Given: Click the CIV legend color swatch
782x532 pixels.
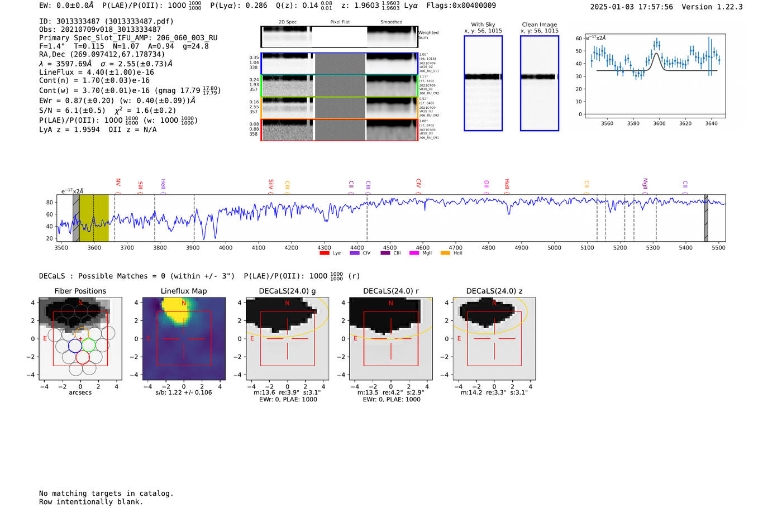Looking at the screenshot, I should click(354, 253).
